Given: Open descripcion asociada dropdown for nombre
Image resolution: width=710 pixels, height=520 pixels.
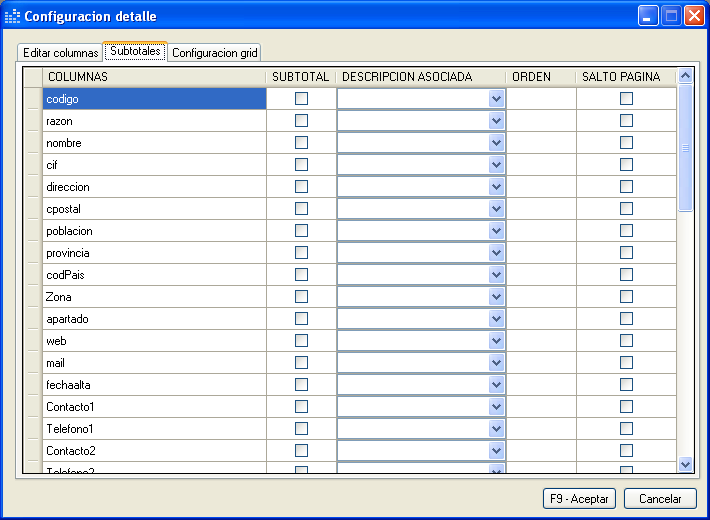Looking at the screenshot, I should coord(496,143).
